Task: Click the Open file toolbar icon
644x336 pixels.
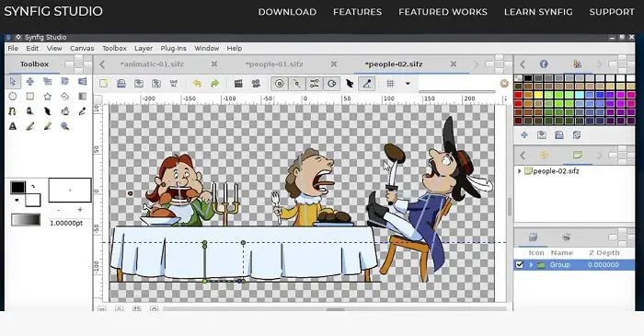Action: [x=121, y=84]
